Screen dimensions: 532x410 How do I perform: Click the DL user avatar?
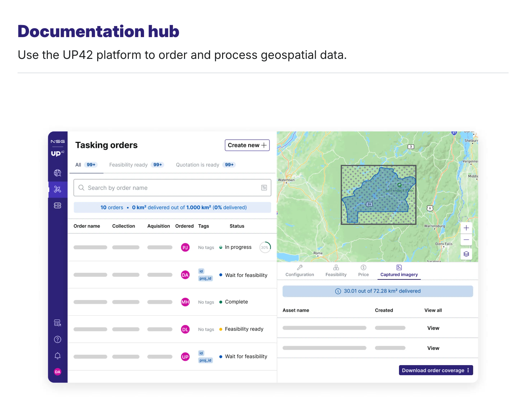(x=185, y=329)
